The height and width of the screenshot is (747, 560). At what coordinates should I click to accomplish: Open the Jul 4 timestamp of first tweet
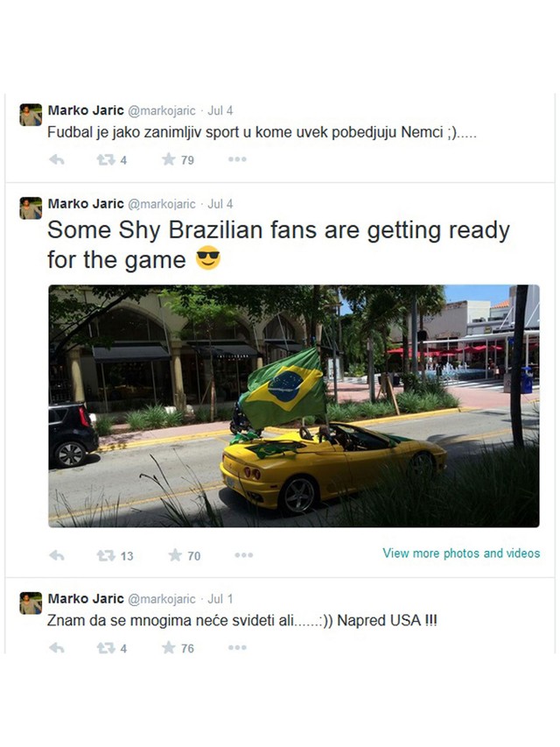(x=220, y=110)
